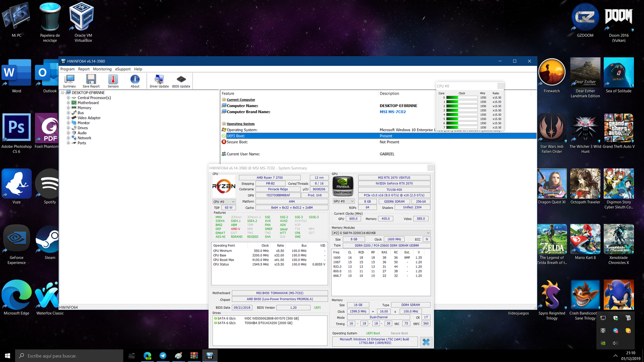Open GeForce Experience desktop shortcut

click(x=17, y=244)
